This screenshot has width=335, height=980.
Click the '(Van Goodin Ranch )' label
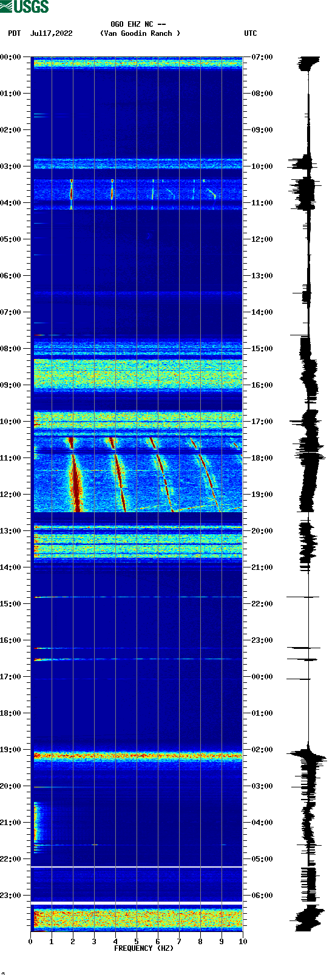140,33
